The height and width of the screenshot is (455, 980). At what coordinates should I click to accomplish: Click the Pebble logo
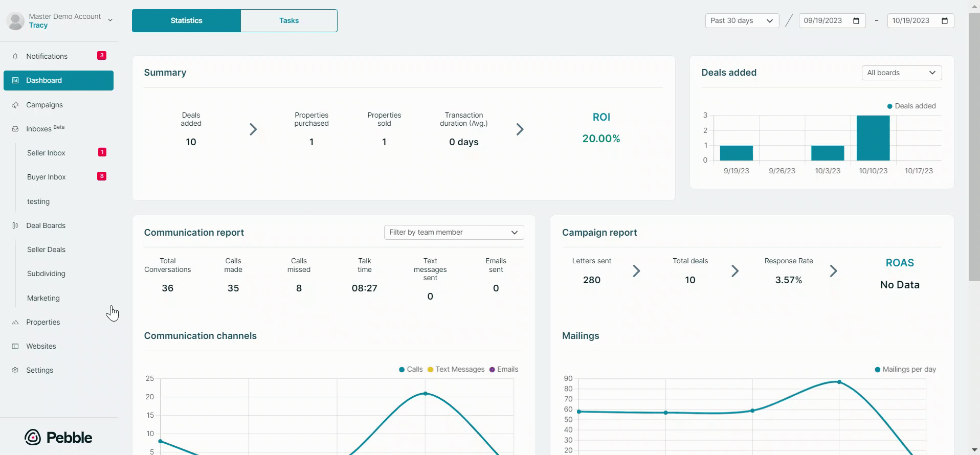click(58, 437)
